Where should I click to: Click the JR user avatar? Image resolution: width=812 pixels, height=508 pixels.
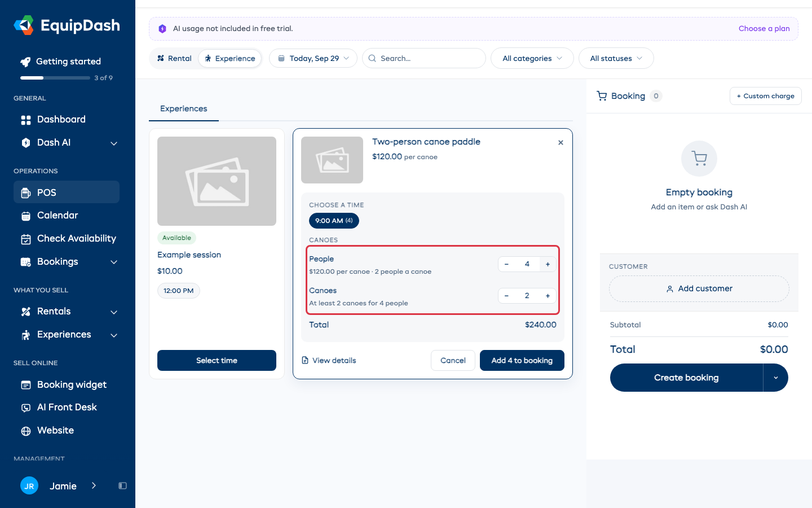[x=29, y=486]
